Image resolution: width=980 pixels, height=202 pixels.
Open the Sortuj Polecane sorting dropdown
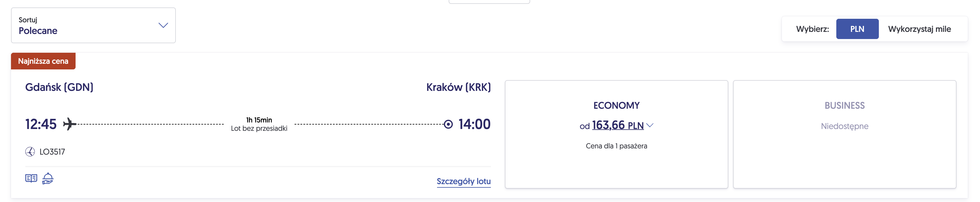[x=93, y=26]
